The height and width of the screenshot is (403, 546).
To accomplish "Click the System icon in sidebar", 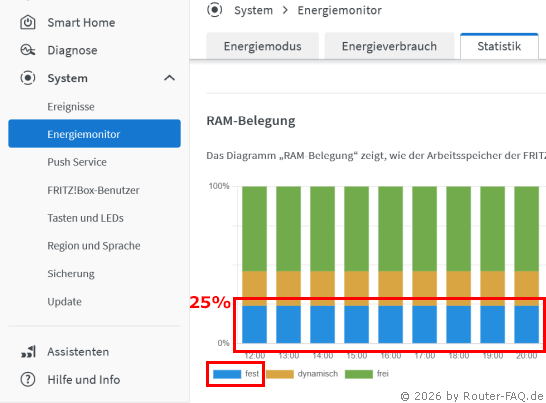I will tap(28, 78).
